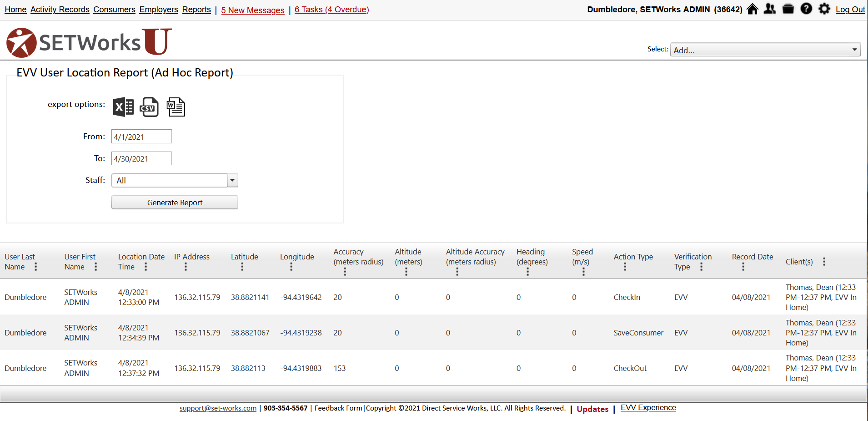Email support@set-works.com link
This screenshot has width=868, height=421.
coord(218,408)
